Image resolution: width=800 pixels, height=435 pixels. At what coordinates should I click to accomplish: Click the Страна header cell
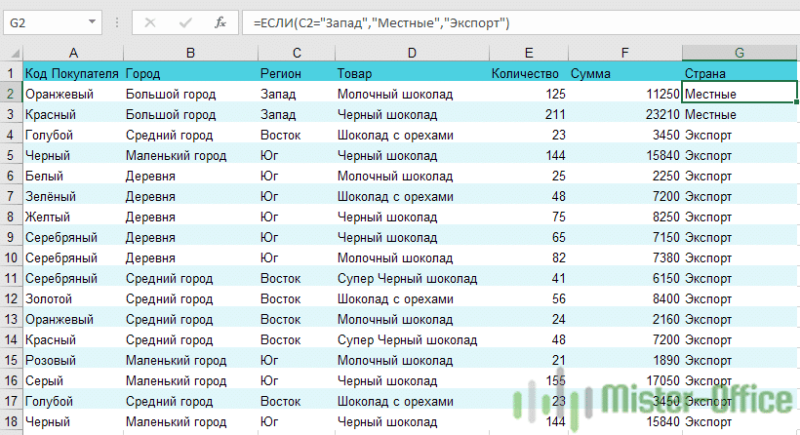(x=740, y=73)
